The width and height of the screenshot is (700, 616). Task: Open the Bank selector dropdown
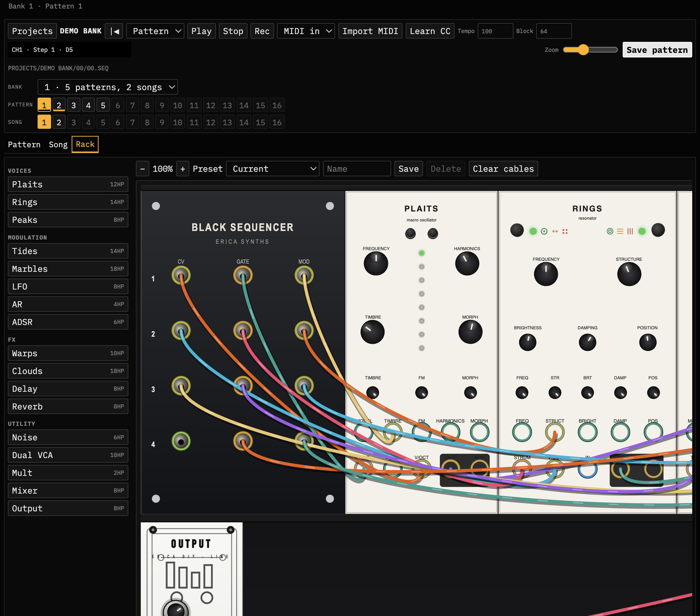click(108, 87)
